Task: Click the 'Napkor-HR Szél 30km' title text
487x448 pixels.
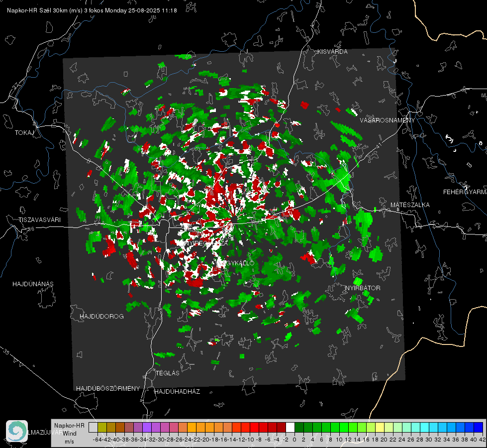Action: click(x=45, y=10)
